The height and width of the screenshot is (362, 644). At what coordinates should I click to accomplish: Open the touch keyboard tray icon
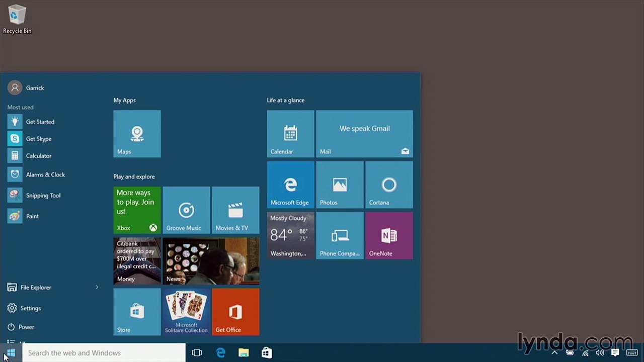(x=632, y=353)
